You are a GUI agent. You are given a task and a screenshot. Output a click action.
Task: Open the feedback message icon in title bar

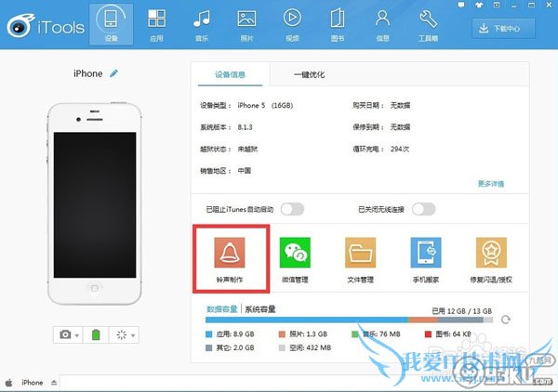pyautogui.click(x=461, y=5)
